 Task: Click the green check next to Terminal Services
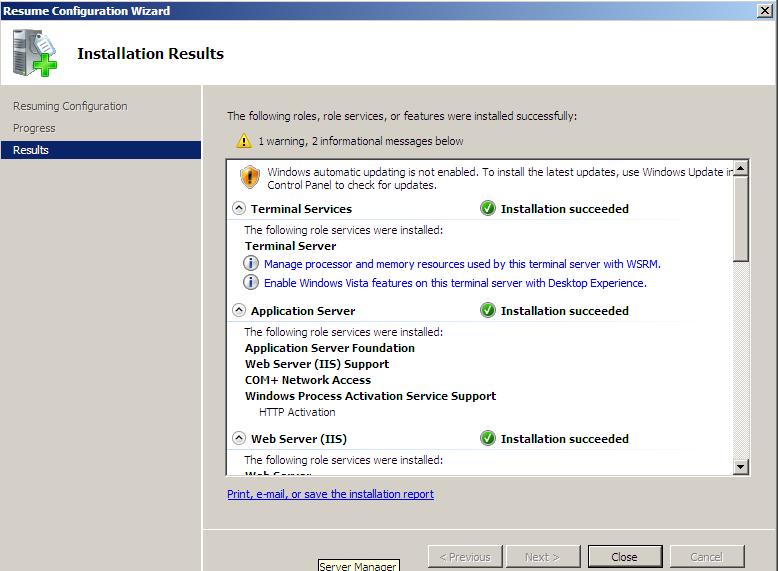[488, 208]
